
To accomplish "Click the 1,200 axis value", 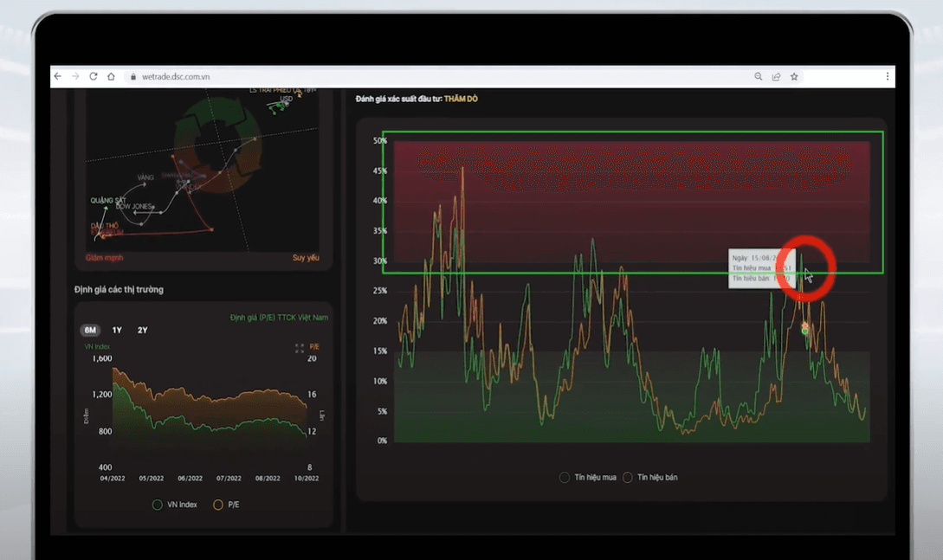I will 101,395.
